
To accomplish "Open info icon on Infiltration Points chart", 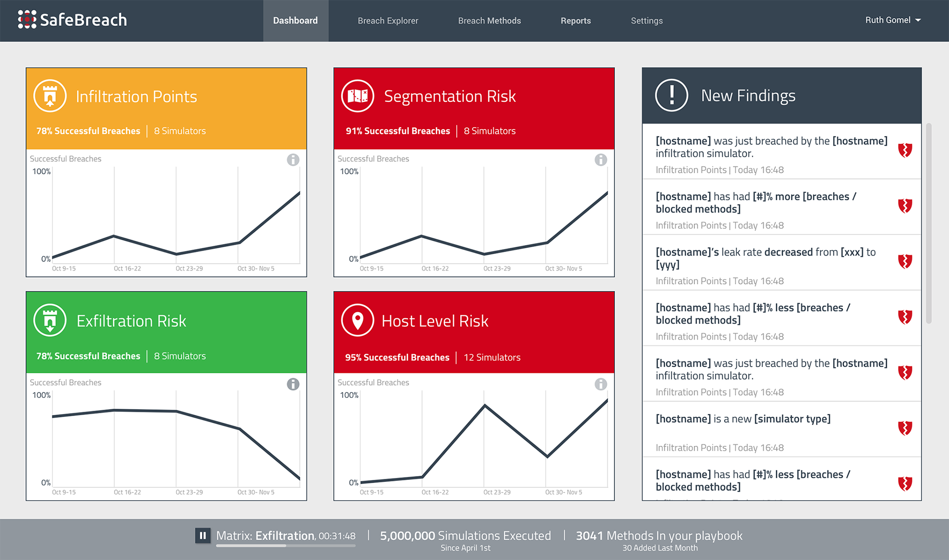I will click(x=293, y=160).
